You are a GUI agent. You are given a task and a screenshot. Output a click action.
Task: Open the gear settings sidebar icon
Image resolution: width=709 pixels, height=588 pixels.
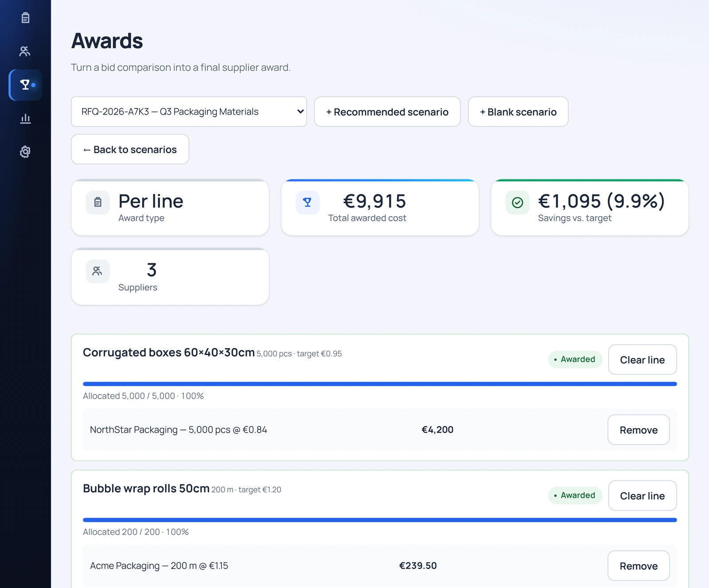pos(25,152)
